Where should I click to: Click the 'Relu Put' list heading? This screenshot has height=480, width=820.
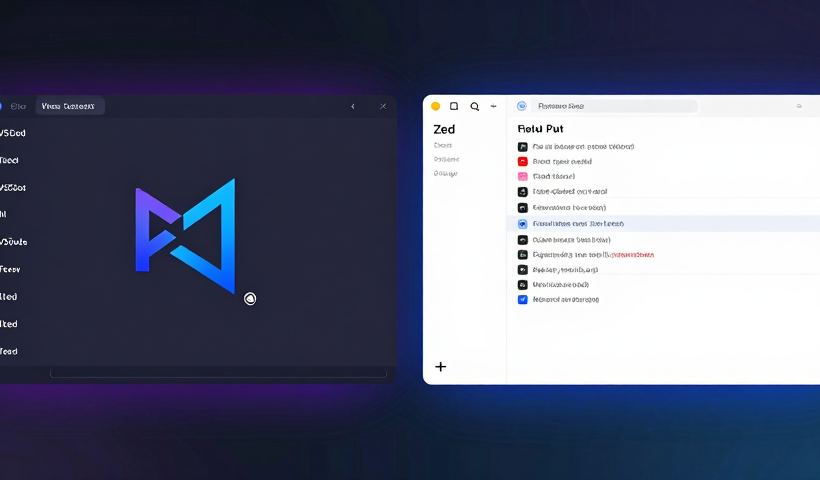tap(540, 129)
